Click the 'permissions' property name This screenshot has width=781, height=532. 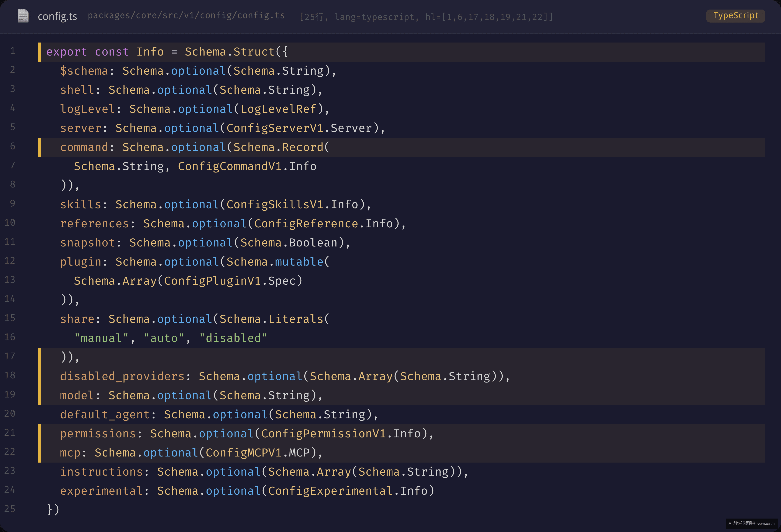tap(98, 434)
